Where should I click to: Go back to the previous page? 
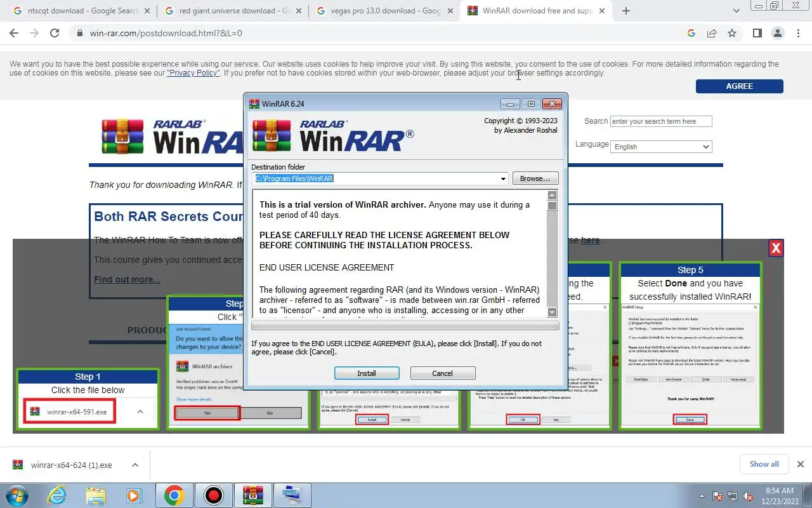coord(14,33)
